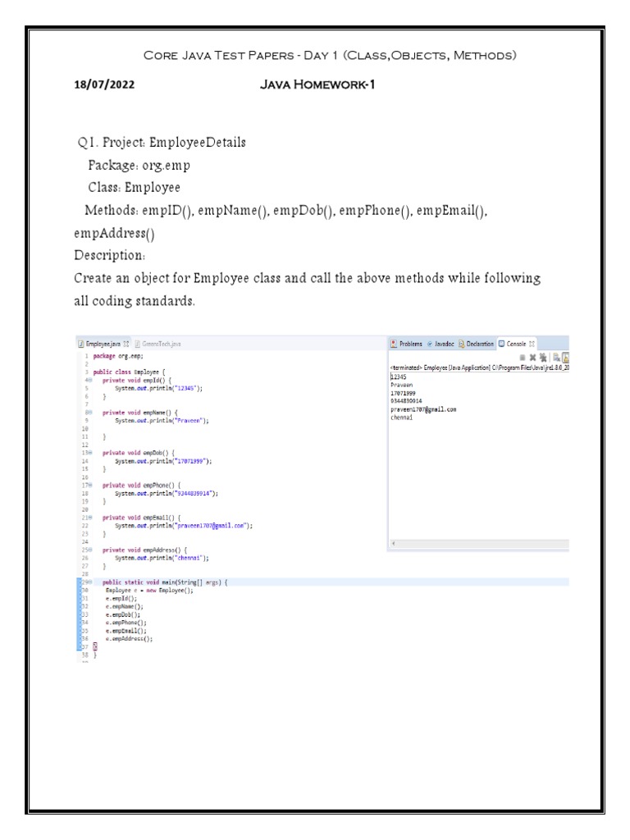Select the Declaration view tab
The image size is (630, 840).
coord(476,344)
